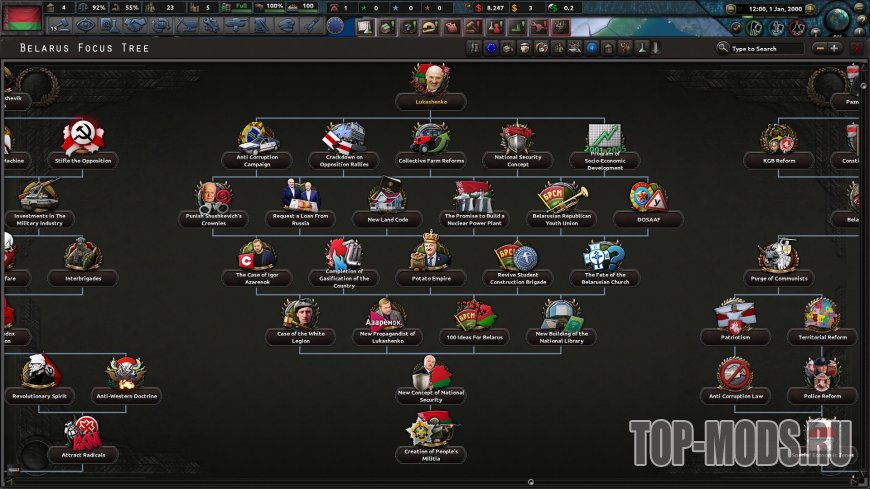870x489 pixels.
Task: Choose the KGB Reform focus icon
Action: [777, 138]
